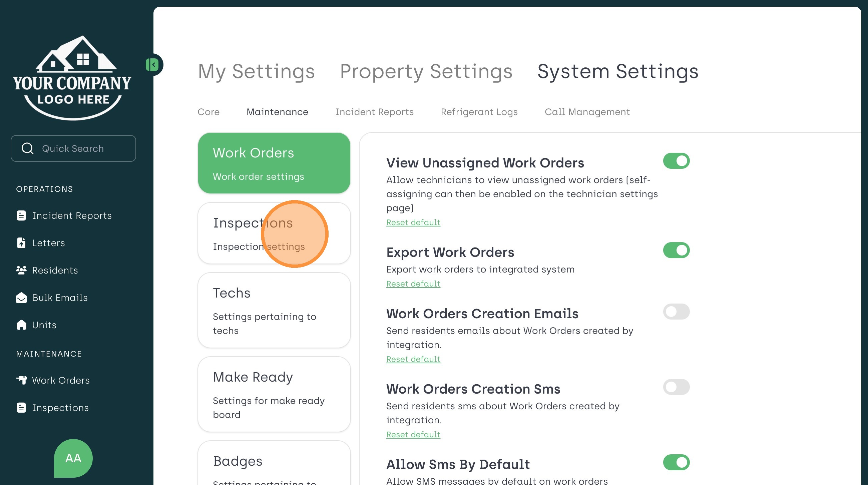
Task: Click the Inspections sidebar icon
Action: click(21, 408)
